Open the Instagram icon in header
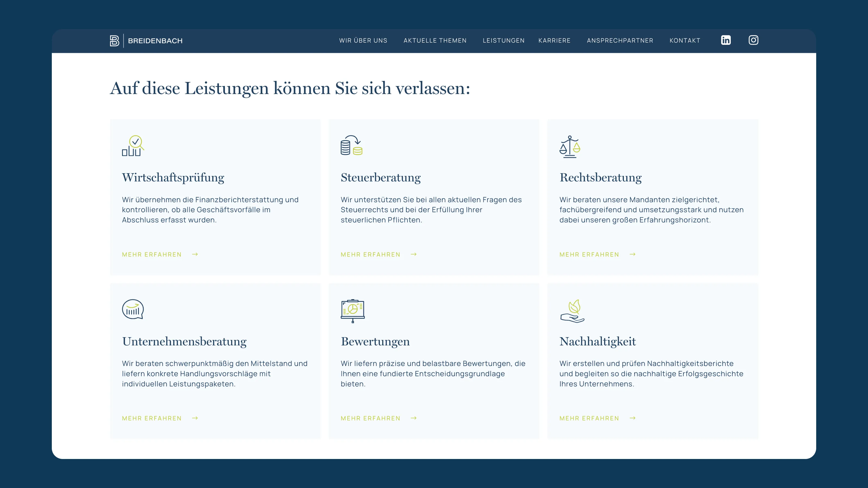868x488 pixels. click(x=753, y=40)
